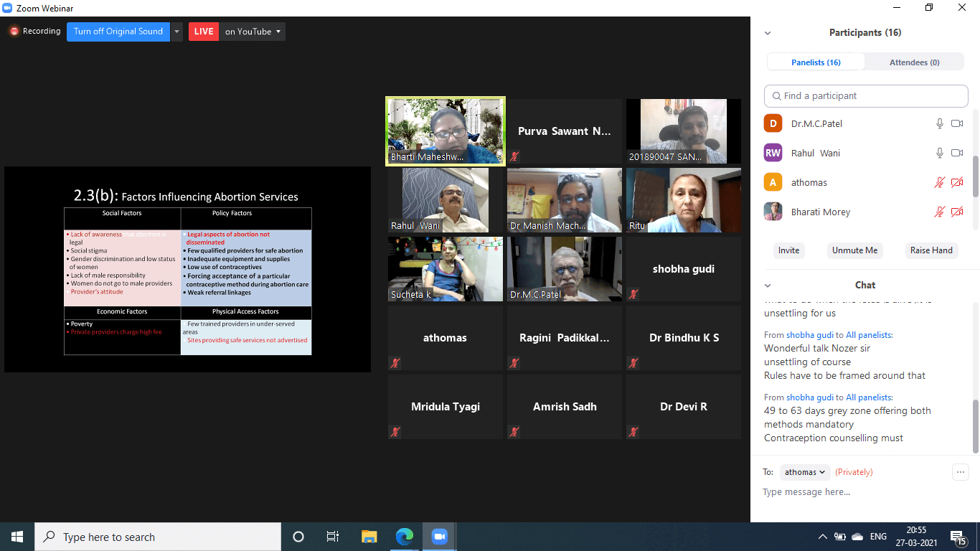Open Task View from the taskbar
This screenshot has height=551, width=980.
point(333,537)
